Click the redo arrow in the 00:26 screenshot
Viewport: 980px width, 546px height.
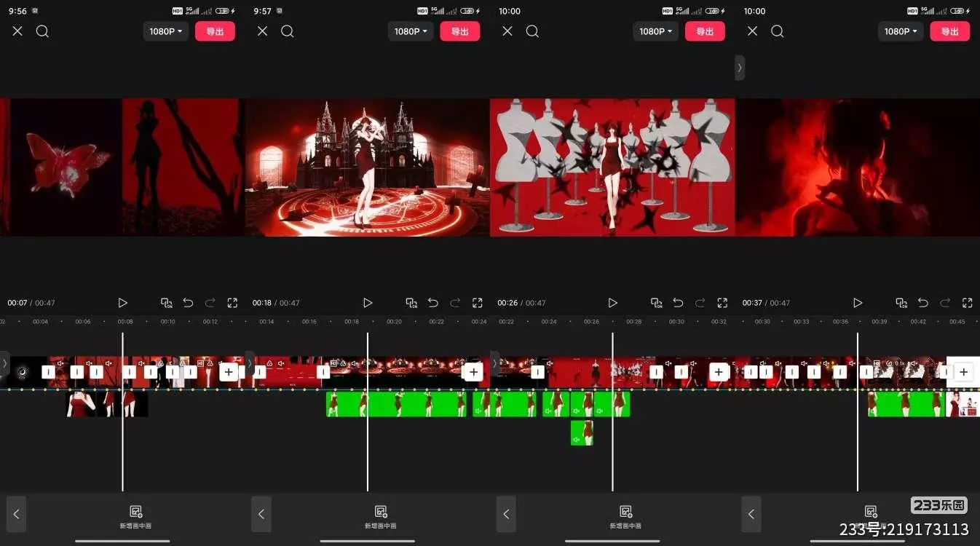[700, 303]
